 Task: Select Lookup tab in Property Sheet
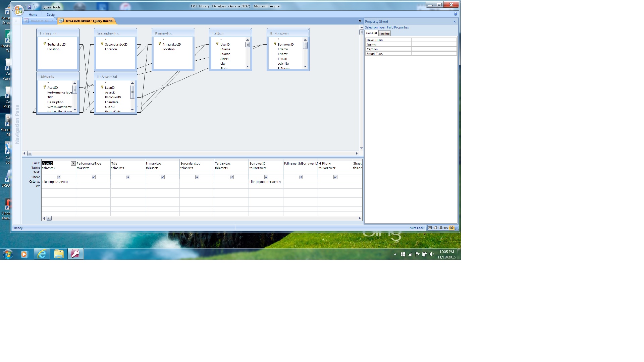[x=384, y=34]
